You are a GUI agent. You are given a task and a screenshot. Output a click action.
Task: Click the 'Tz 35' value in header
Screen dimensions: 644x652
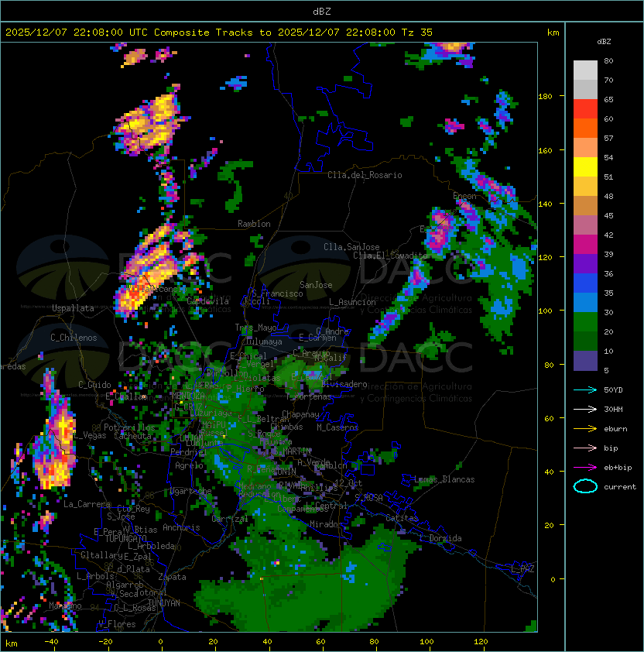click(417, 33)
